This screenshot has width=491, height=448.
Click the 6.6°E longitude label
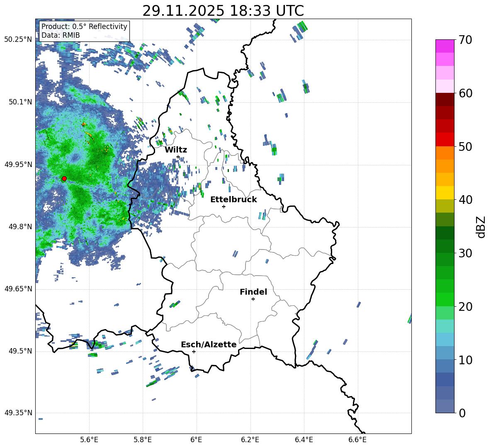click(x=357, y=440)
